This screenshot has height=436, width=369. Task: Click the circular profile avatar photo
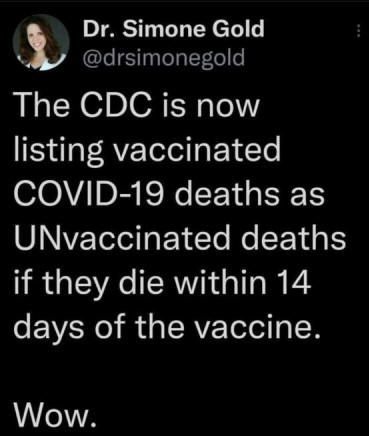(x=41, y=42)
